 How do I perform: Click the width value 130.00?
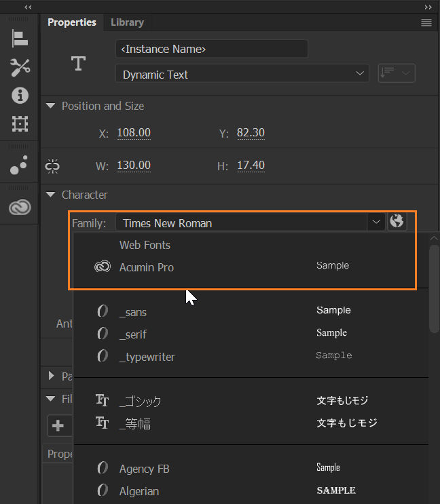pos(134,166)
